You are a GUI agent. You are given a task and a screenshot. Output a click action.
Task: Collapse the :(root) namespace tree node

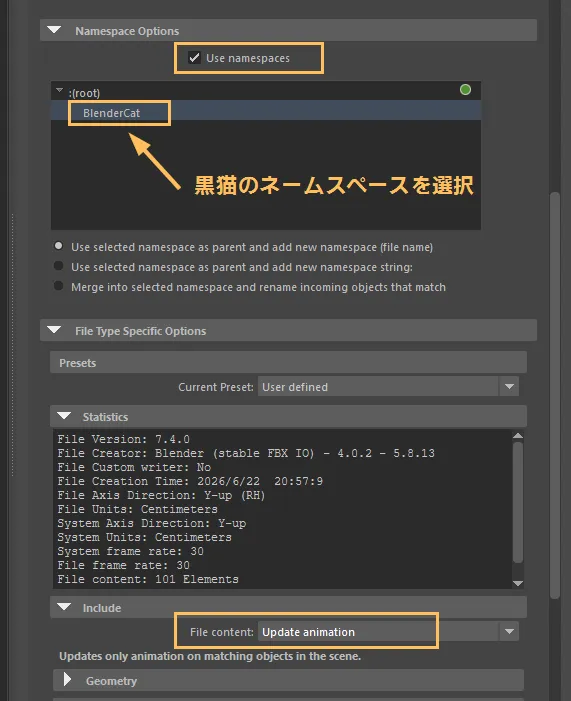(59, 91)
